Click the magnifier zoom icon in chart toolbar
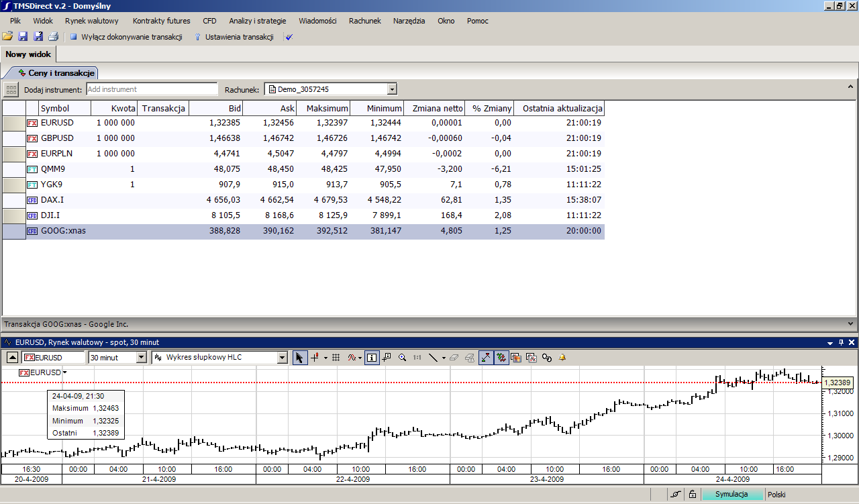Viewport: 859px width, 504px height. [403, 358]
